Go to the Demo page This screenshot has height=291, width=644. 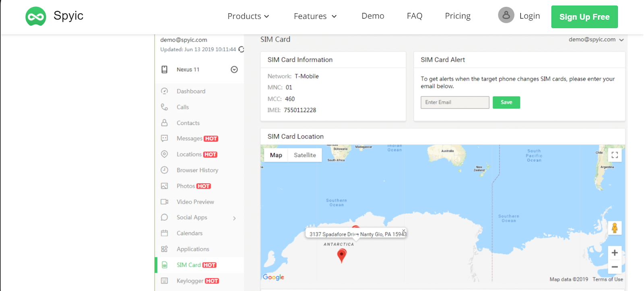pos(373,16)
